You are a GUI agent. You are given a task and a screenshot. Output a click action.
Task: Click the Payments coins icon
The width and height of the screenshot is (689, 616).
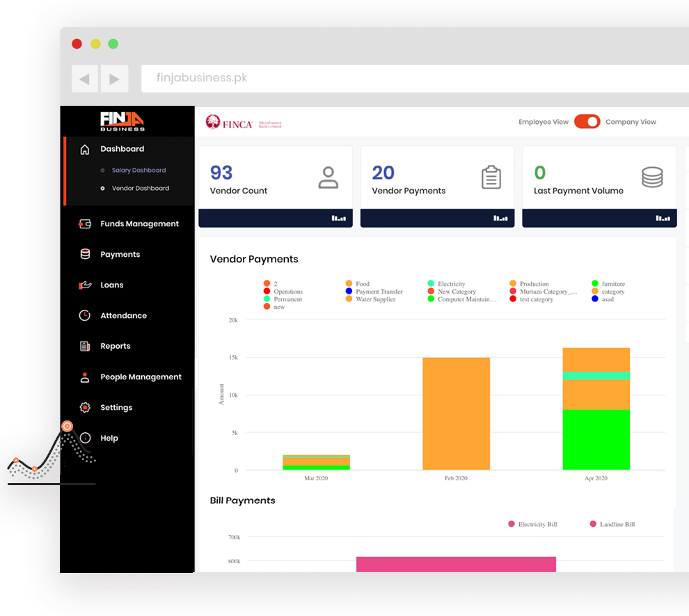[x=85, y=254]
